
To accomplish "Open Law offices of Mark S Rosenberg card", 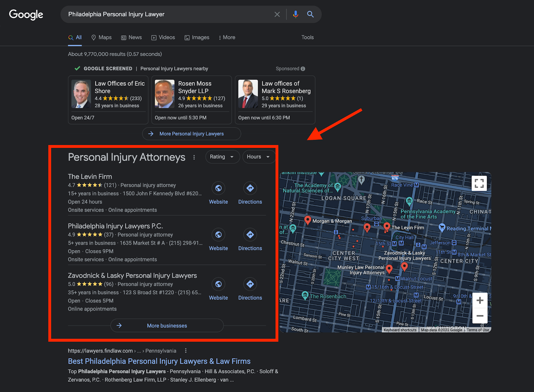I will coord(275,100).
